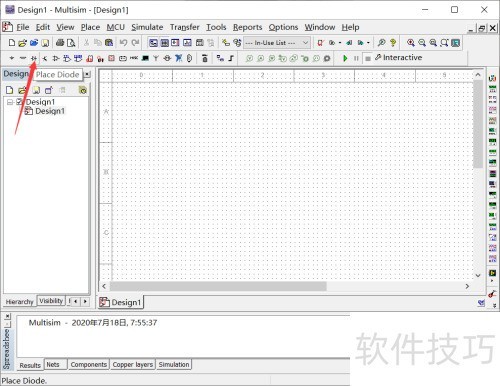The height and width of the screenshot is (386, 500).
Task: Click the Undo arrow icon
Action: (123, 43)
